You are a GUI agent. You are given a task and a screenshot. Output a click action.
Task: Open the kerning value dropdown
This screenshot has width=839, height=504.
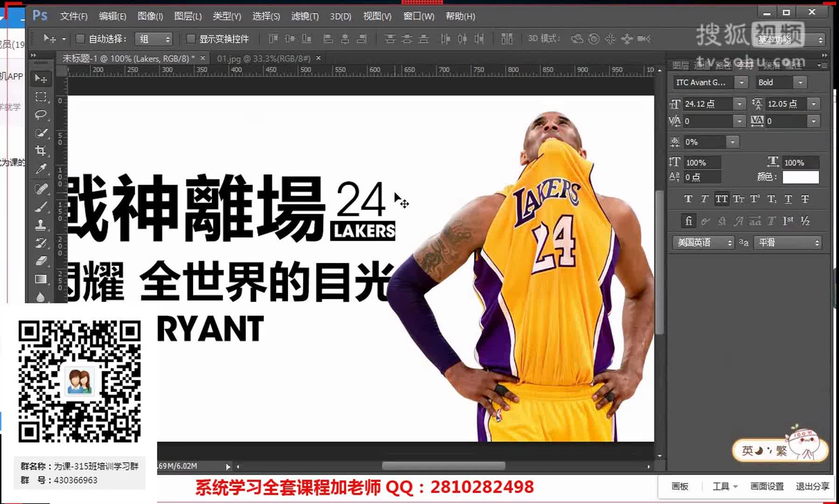point(739,121)
